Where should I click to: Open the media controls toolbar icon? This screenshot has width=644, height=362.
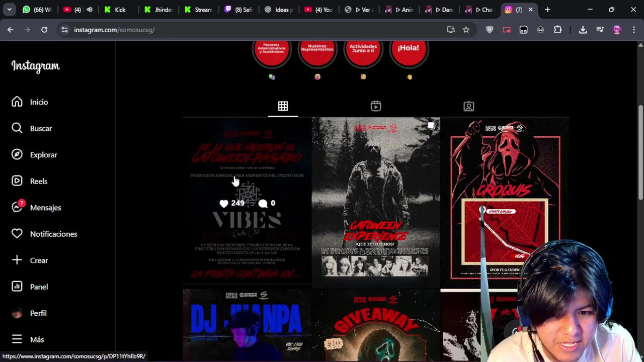point(600,30)
